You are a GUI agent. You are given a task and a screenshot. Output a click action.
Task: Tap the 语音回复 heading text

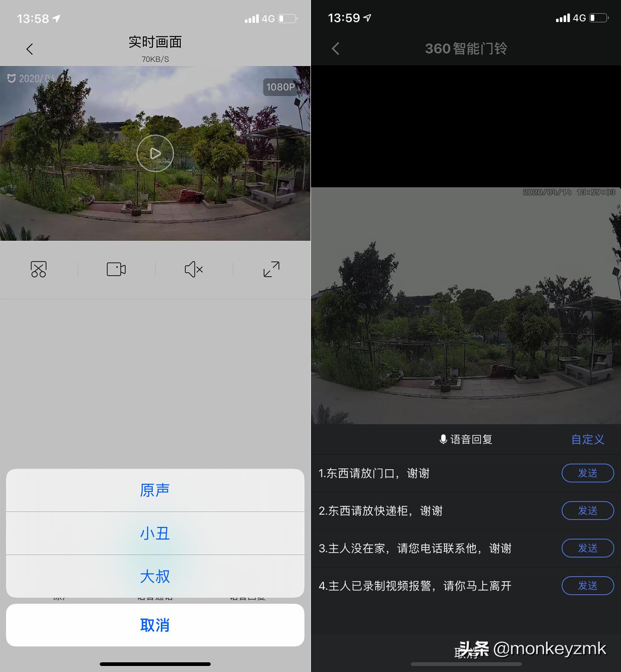pos(471,439)
